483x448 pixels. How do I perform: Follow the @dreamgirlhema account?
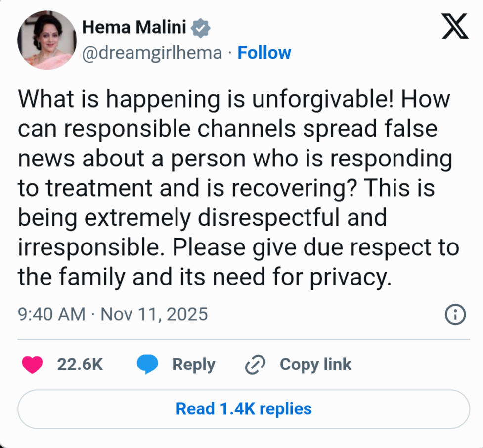coord(264,53)
